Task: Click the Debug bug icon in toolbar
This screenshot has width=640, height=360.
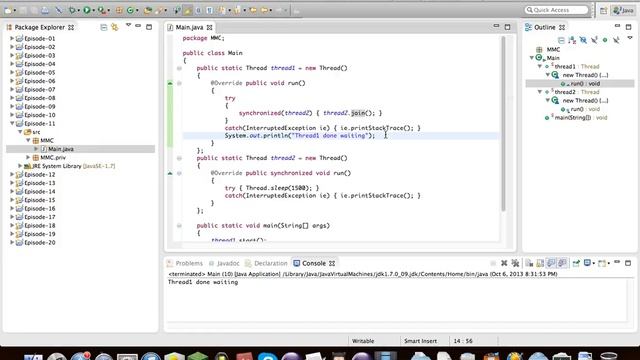Action: pyautogui.click(x=73, y=10)
